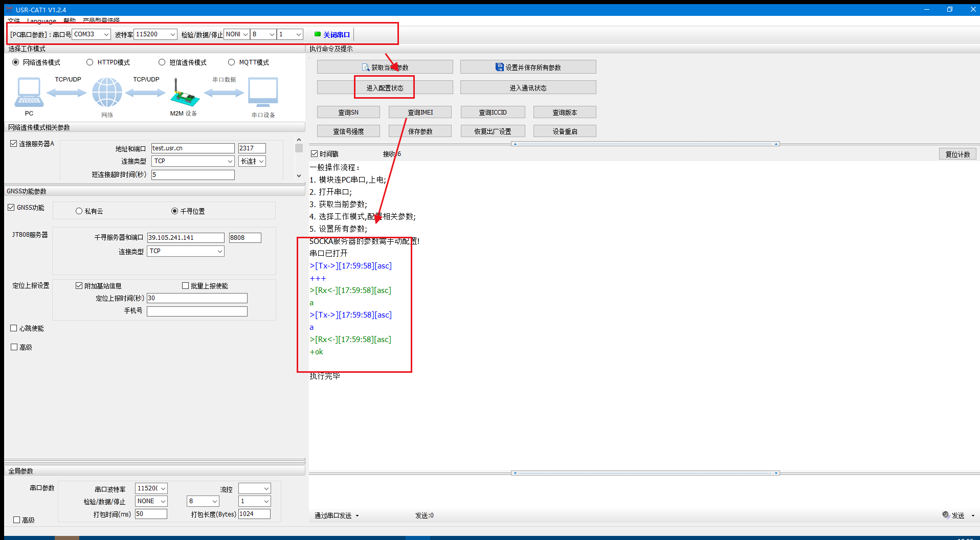Open the 产品型号选择 menu

101,21
